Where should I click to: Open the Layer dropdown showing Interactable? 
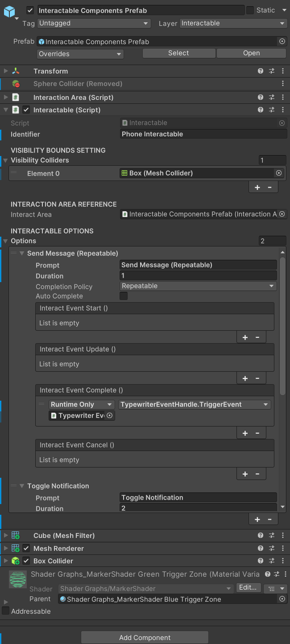233,23
